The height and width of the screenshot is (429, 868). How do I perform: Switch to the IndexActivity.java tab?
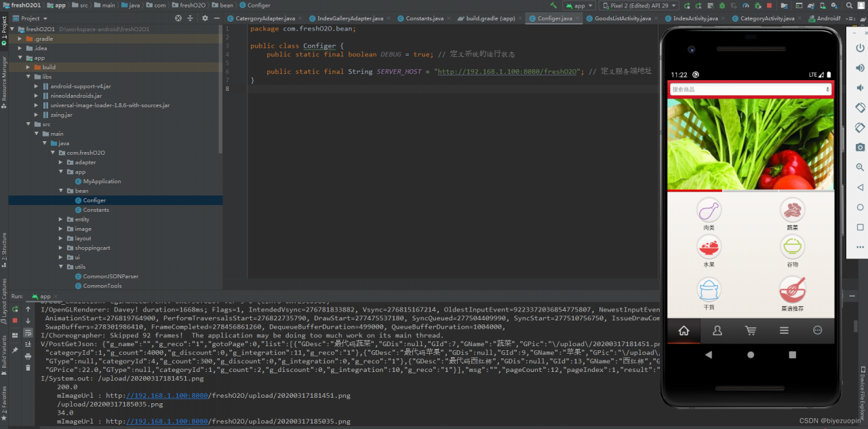(x=691, y=18)
